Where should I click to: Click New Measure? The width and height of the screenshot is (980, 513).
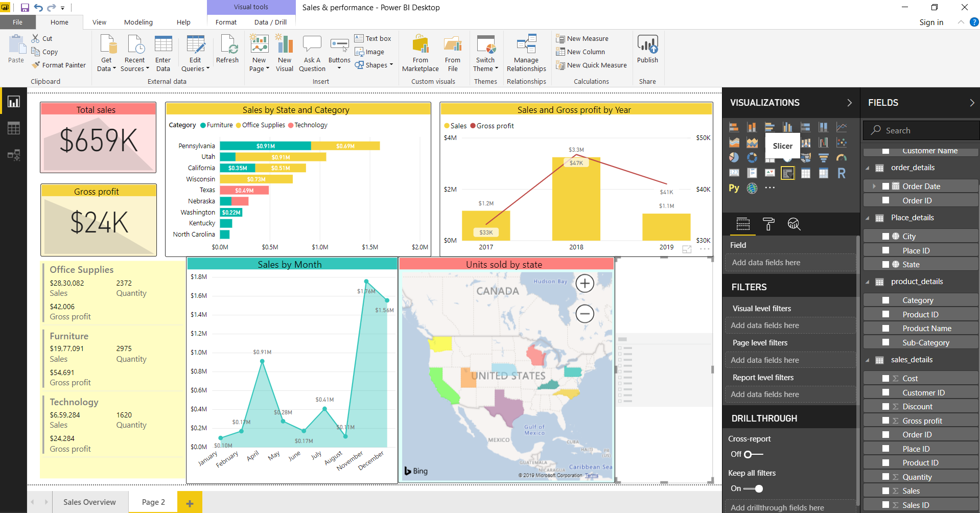pyautogui.click(x=582, y=38)
